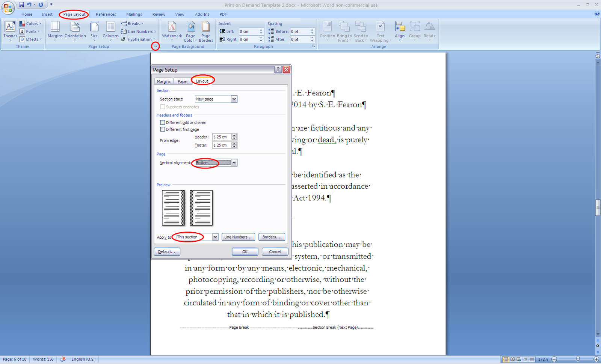The height and width of the screenshot is (364, 601).
Task: Increase the Header from edge value
Action: (234, 135)
